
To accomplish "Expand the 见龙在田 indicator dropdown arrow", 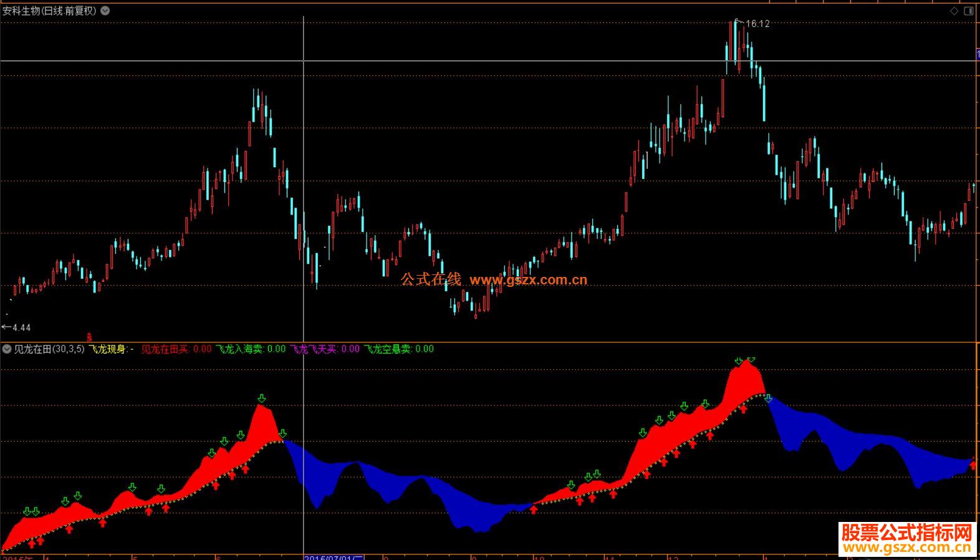I will (7, 349).
